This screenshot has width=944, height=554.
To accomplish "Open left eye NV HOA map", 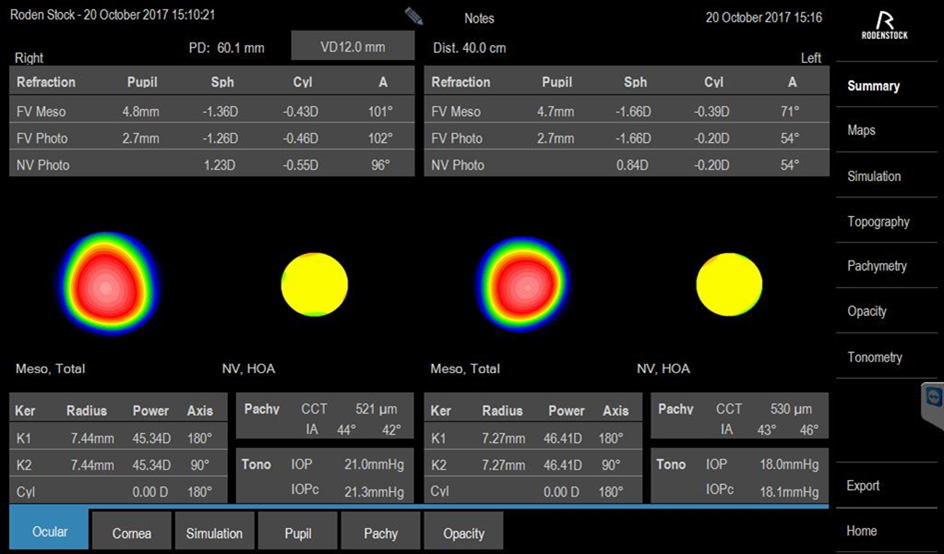I will pyautogui.click(x=729, y=284).
